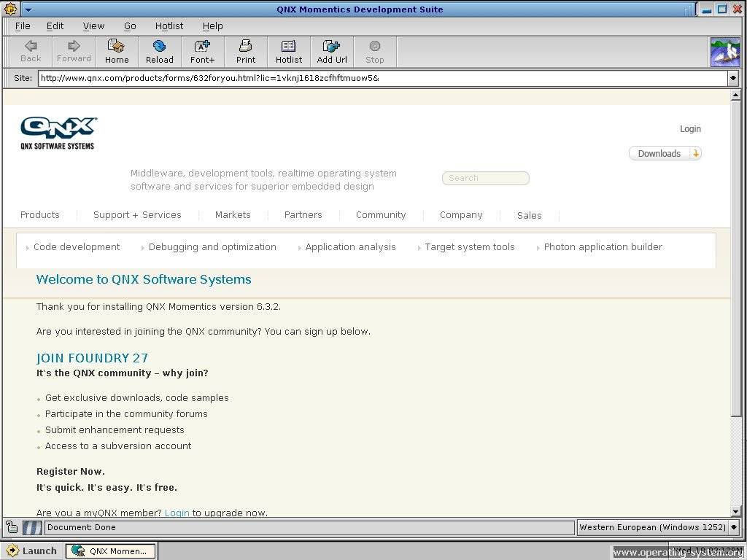Open Application analysis link
The image size is (747, 560).
point(351,246)
